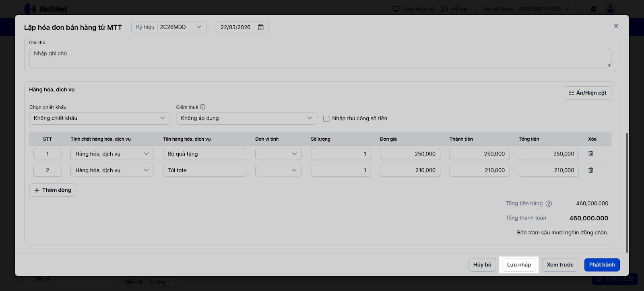
Task: Enable Nhập thủ công số tiền checkbox
Action: (x=326, y=119)
